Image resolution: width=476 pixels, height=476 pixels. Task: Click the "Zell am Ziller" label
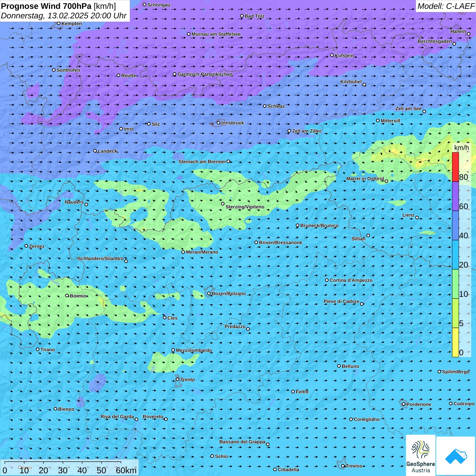pyautogui.click(x=306, y=131)
